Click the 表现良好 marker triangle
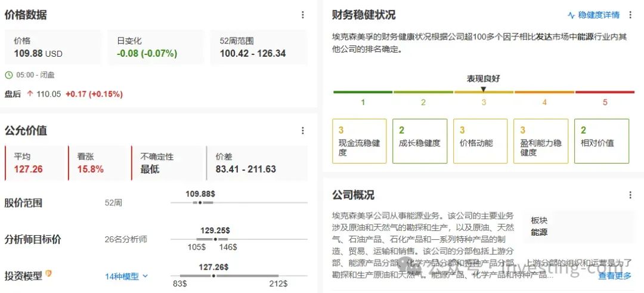Viewport: 644px width, 293px height. click(484, 89)
